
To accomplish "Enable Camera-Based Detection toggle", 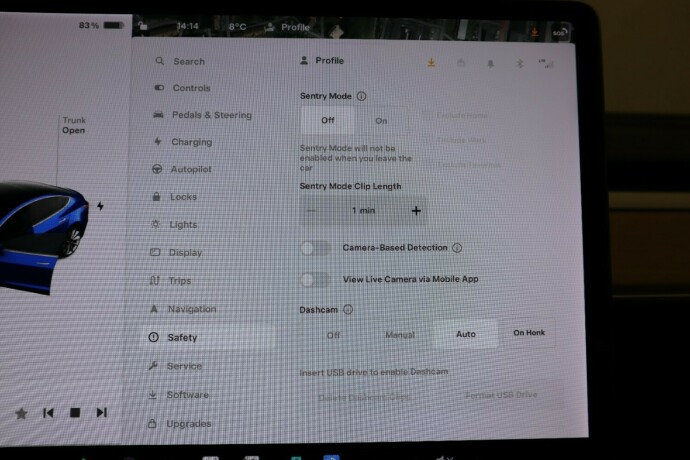I will click(315, 247).
